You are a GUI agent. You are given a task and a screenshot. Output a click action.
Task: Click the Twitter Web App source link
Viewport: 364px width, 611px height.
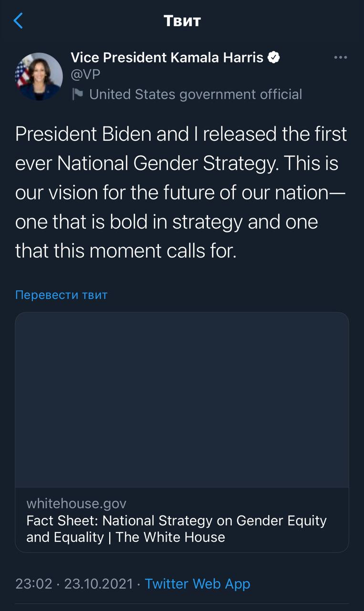pyautogui.click(x=197, y=583)
